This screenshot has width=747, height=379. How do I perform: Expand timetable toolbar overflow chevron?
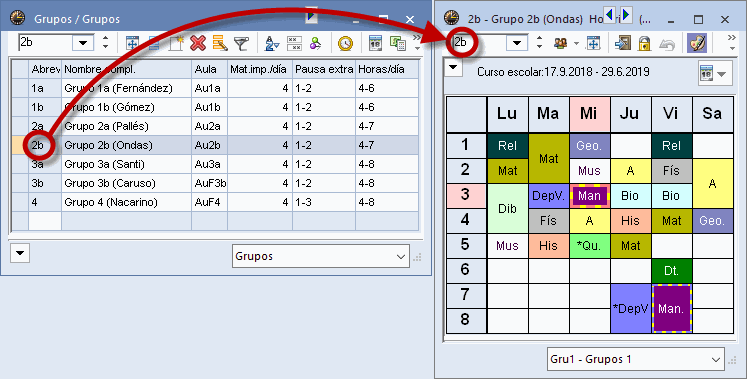[732, 42]
